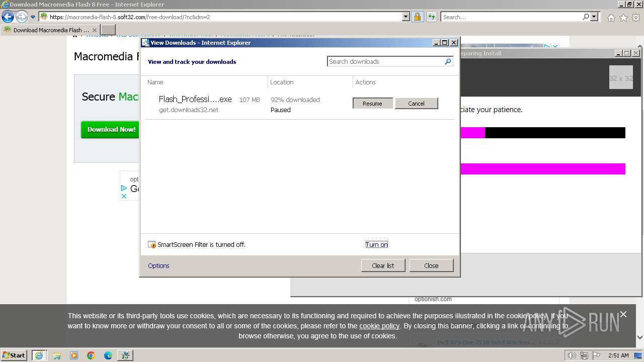Screen dimensions: 644x362
Task: Click the Actions column header
Action: pyautogui.click(x=365, y=82)
